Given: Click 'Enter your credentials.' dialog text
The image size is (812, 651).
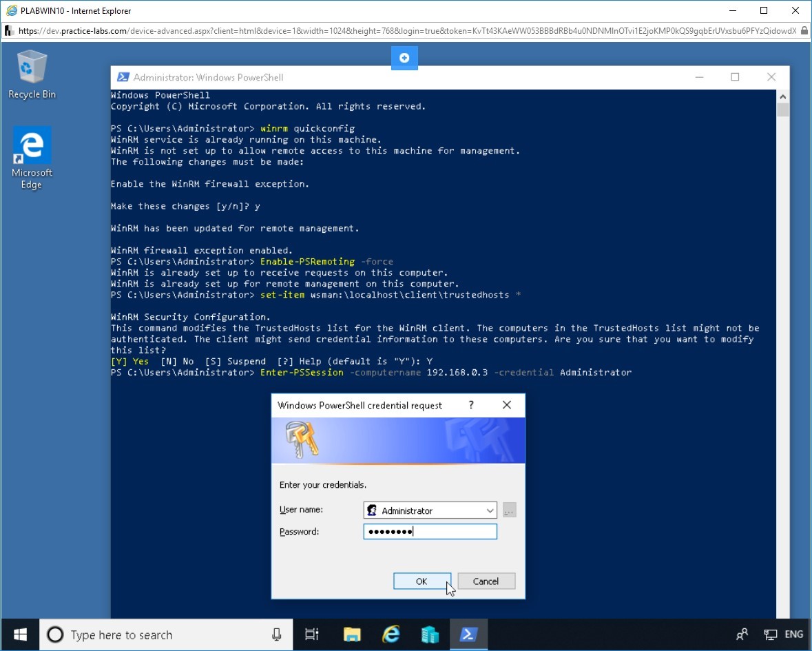Looking at the screenshot, I should [x=323, y=485].
